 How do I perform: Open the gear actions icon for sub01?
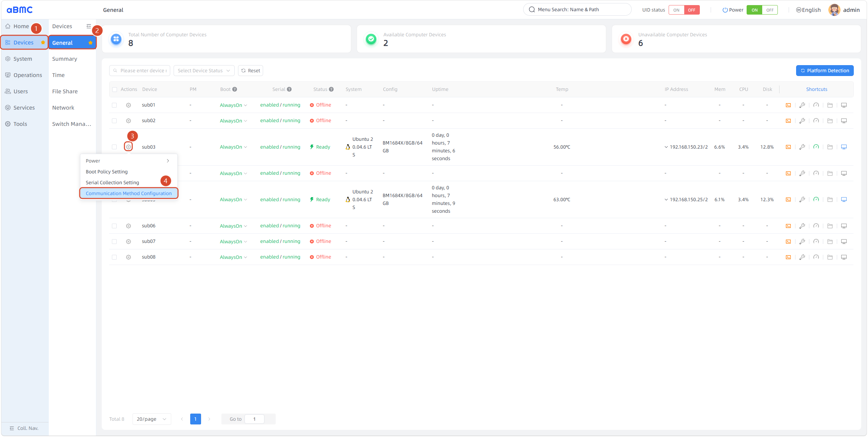pyautogui.click(x=129, y=105)
